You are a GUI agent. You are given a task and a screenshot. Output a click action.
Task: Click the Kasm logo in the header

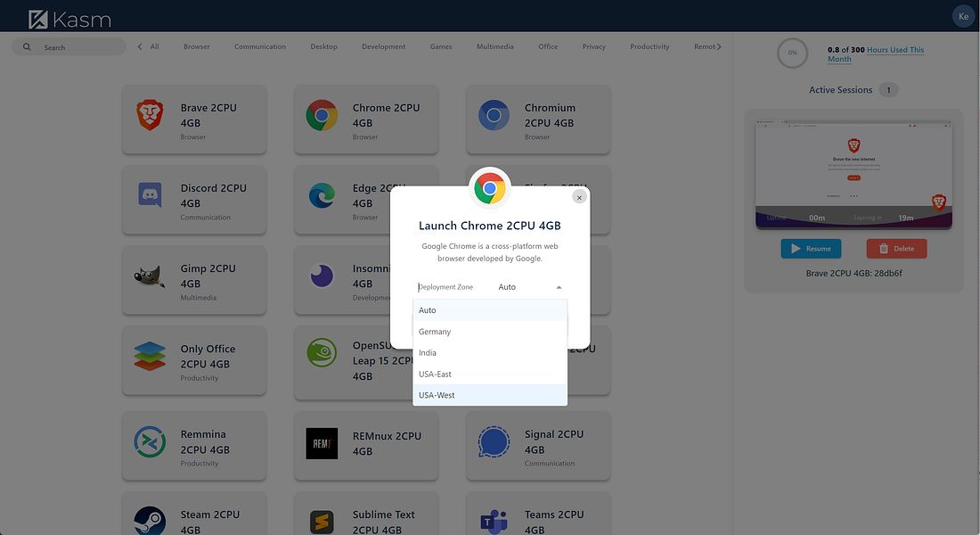(x=67, y=16)
